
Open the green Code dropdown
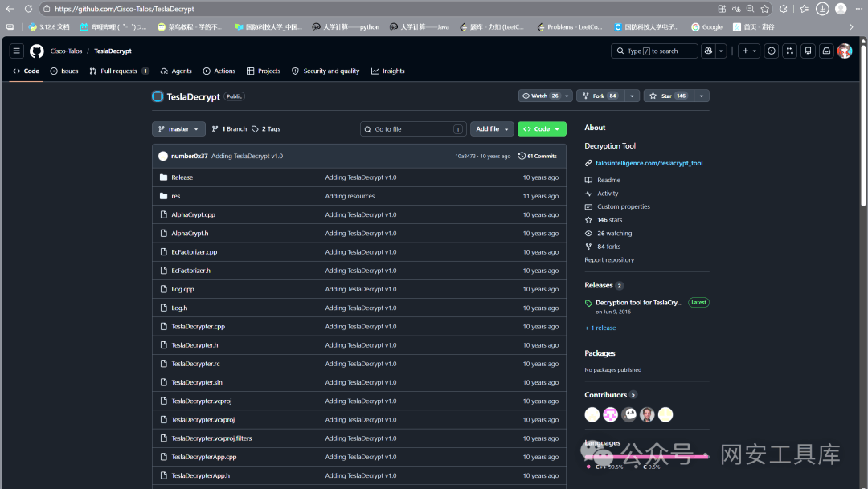542,129
